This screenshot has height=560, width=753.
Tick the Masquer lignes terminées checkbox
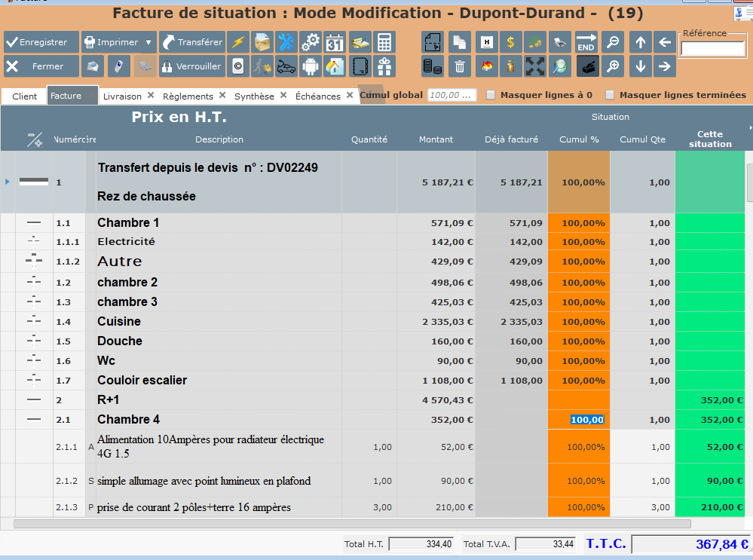click(610, 95)
